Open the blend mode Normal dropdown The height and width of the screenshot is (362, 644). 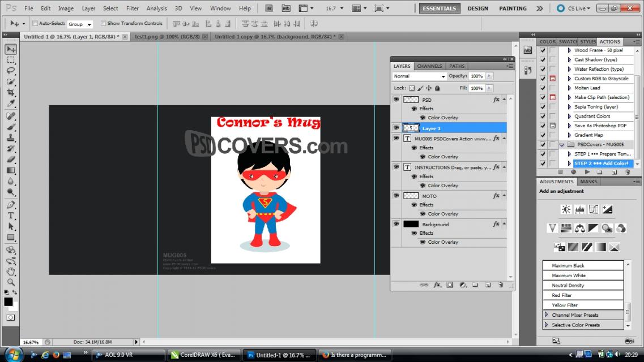[x=419, y=76]
